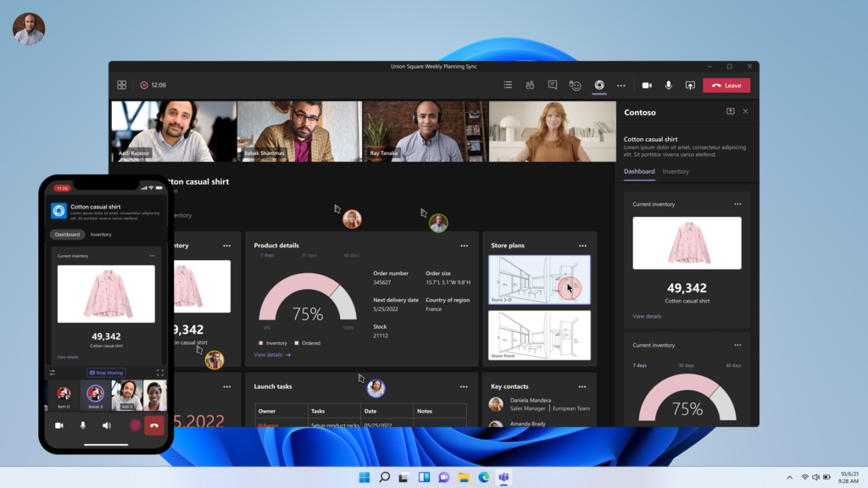
Task: Pop out the Contoso side panel
Action: (731, 112)
